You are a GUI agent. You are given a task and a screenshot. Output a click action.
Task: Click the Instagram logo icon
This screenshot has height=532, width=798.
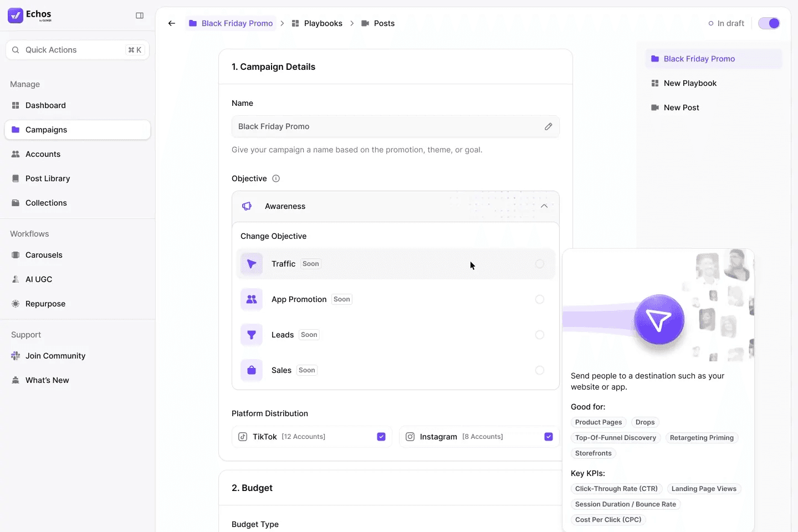410,437
